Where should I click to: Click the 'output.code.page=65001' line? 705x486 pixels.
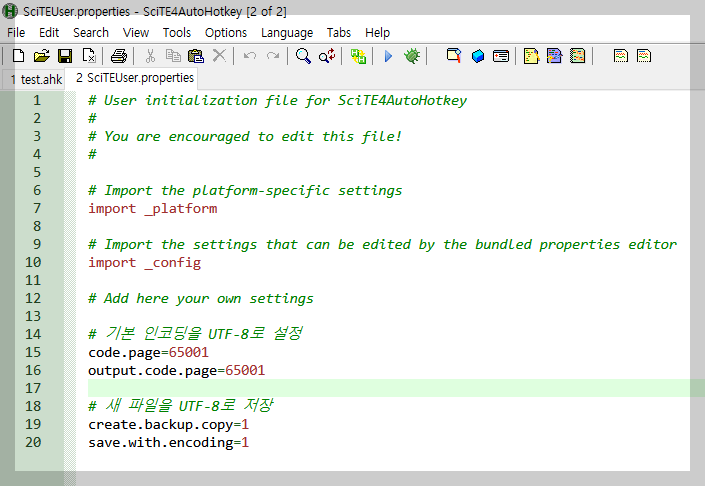[x=177, y=370]
